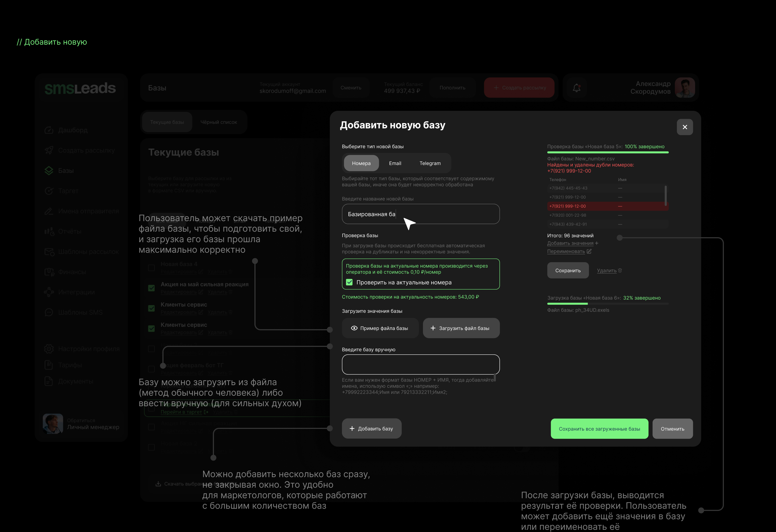Click the Дашборд gauge icon in sidebar
Viewport: 776px width, 532px height.
(49, 130)
